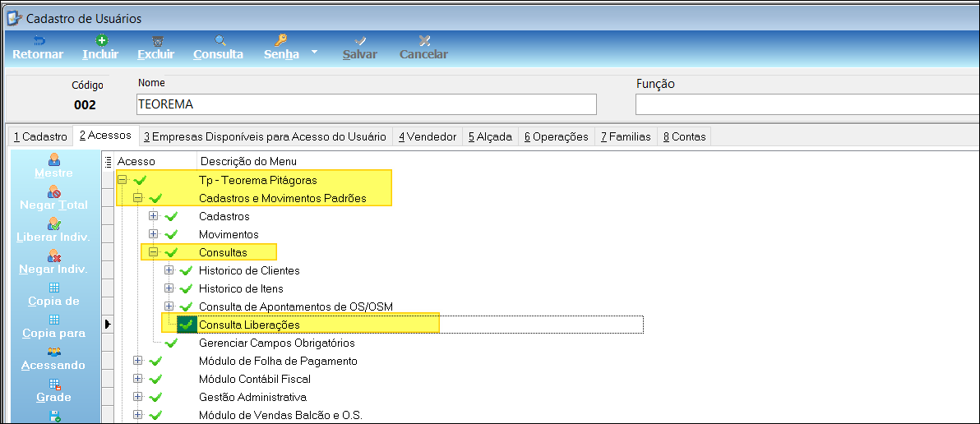Click the Função input field
The height and width of the screenshot is (424, 980).
807,104
